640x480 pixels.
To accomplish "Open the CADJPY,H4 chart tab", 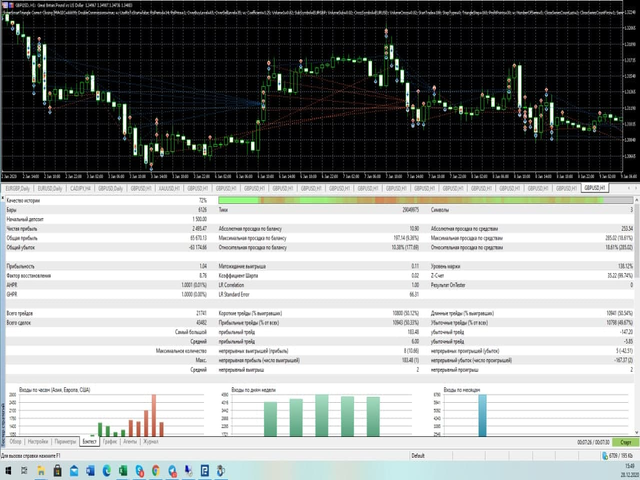I will 80,188.
